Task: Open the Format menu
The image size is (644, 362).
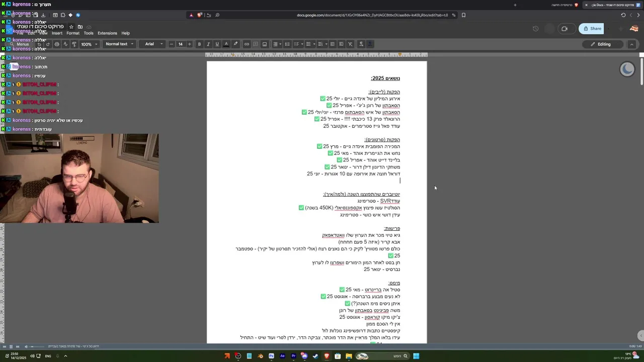Action: point(73,33)
